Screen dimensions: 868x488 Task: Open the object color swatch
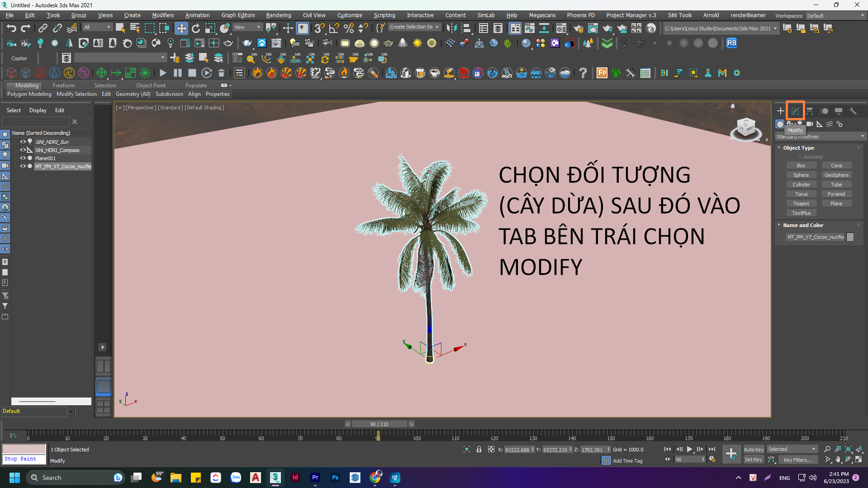pyautogui.click(x=850, y=237)
